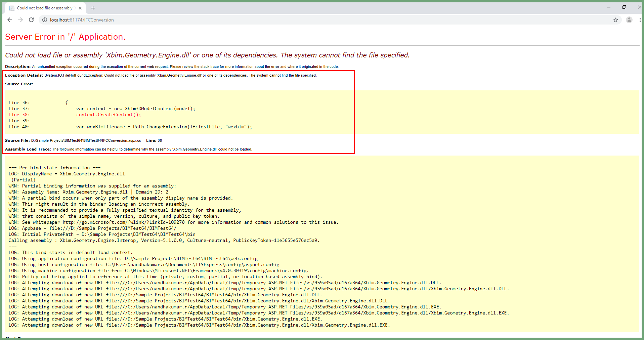
Task: Close the 'Could not load file' browser tab
Action: (x=80, y=8)
